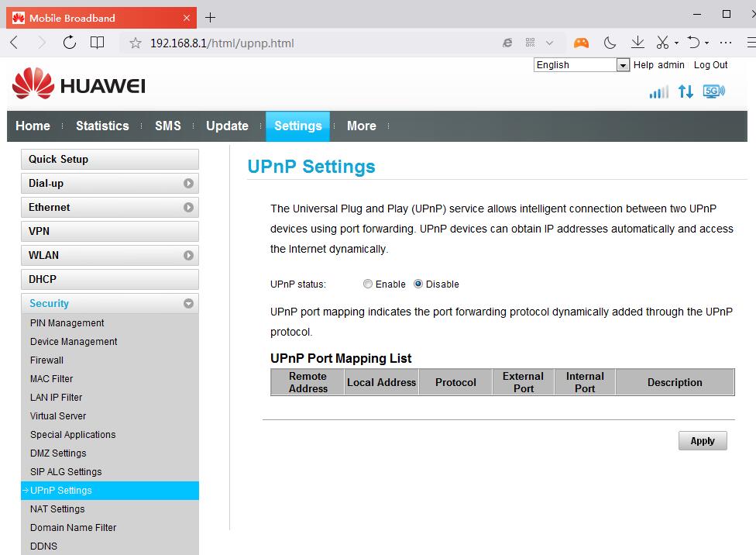The width and height of the screenshot is (756, 555).
Task: Click the 5G WLAN status icon
Action: (x=713, y=91)
